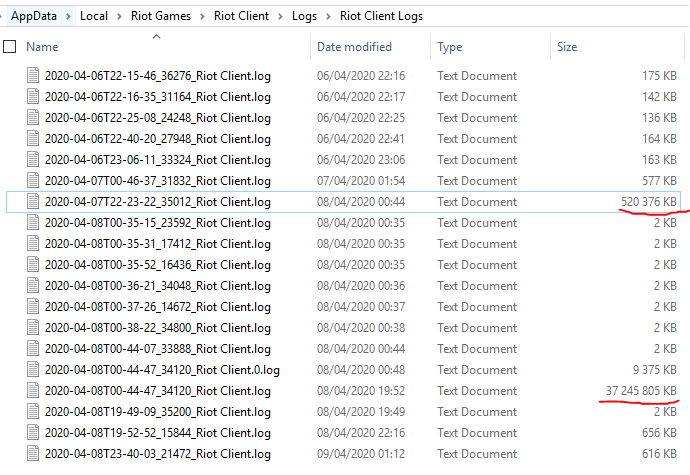
Task: Click the 9 375 KB size value
Action: pos(655,369)
